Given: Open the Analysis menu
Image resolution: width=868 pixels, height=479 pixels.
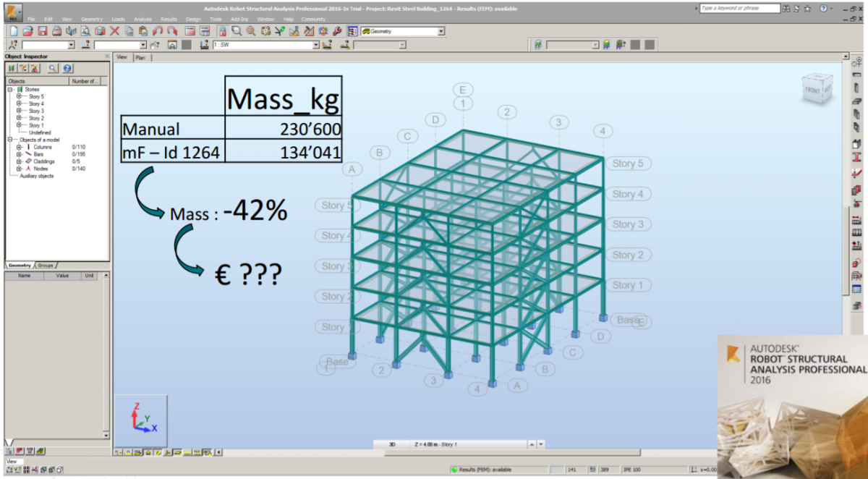Looking at the screenshot, I should coord(142,19).
